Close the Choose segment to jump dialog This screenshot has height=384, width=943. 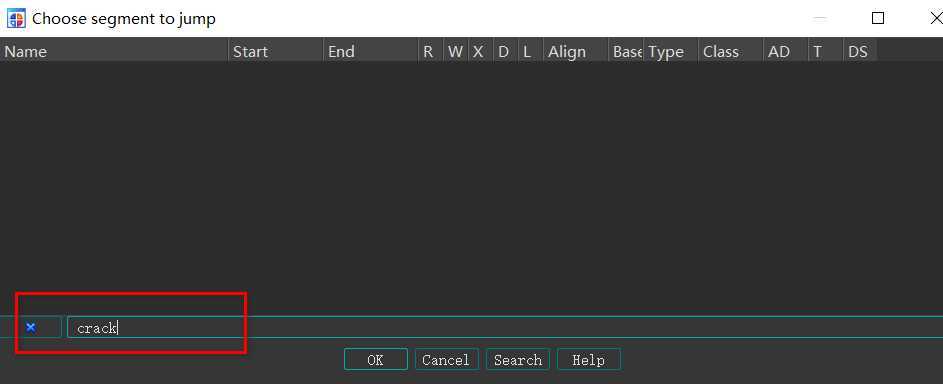pyautogui.click(x=936, y=18)
